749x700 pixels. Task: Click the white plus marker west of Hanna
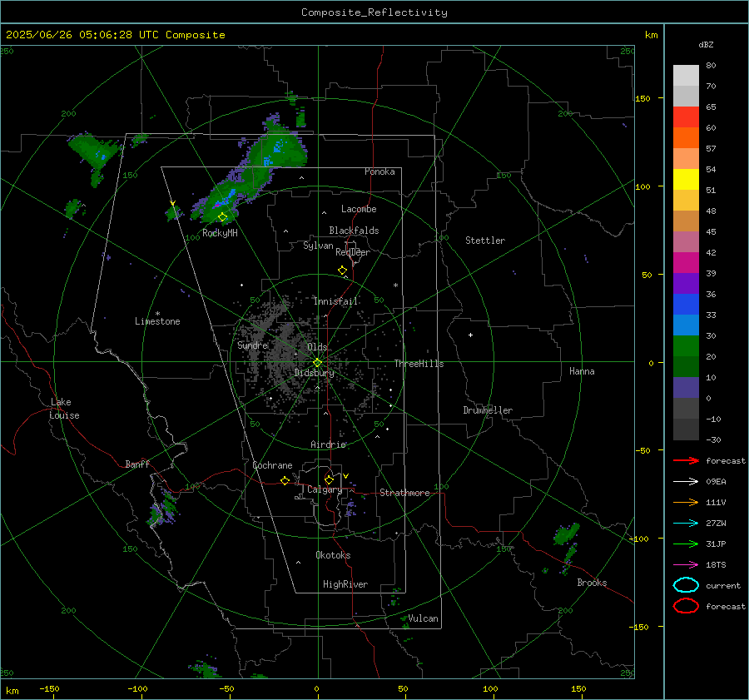point(470,335)
